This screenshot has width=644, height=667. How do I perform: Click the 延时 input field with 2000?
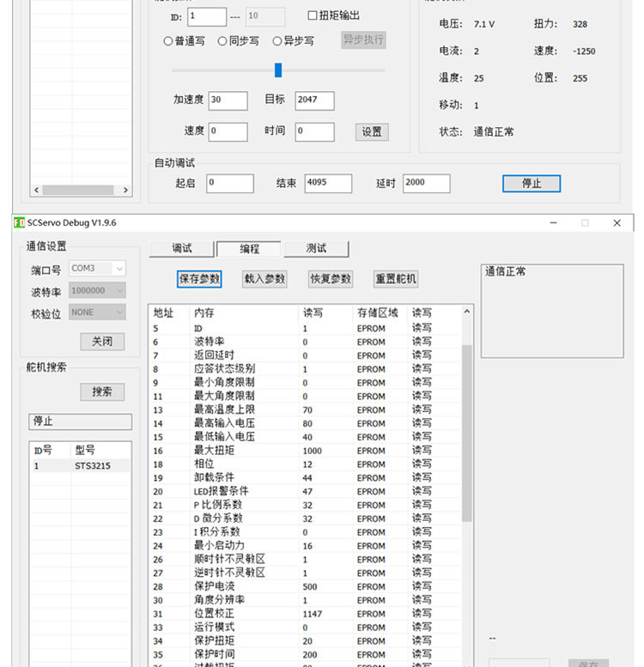pyautogui.click(x=427, y=184)
